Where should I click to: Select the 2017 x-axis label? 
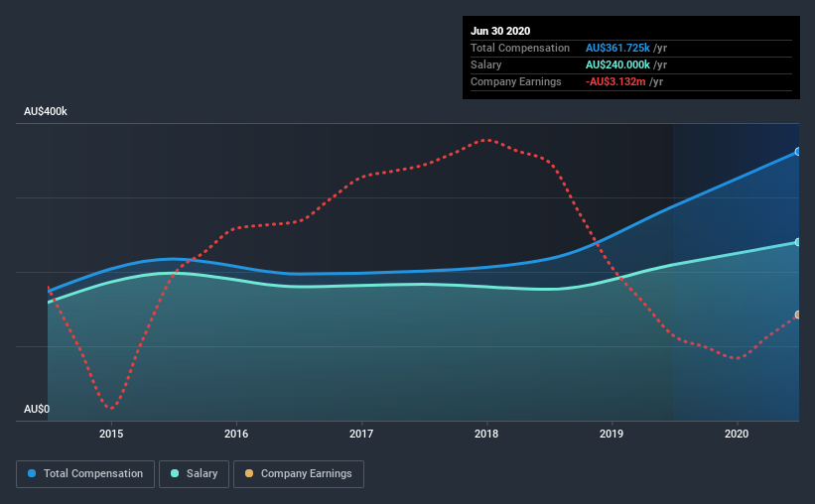[361, 434]
